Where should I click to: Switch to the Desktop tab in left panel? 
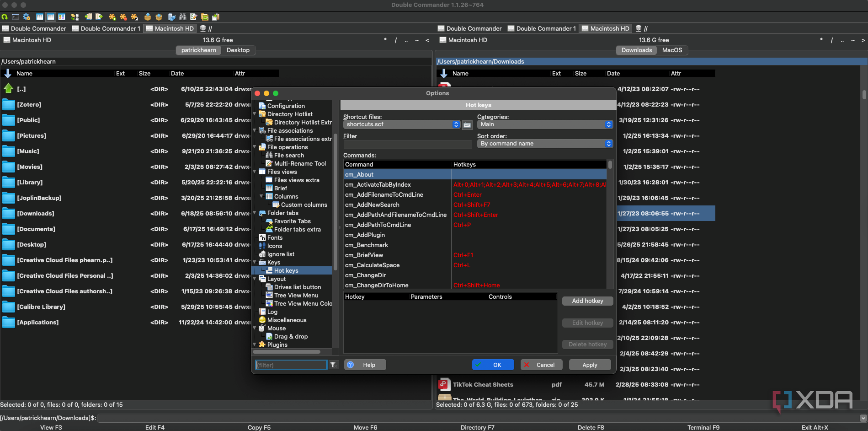coord(238,50)
